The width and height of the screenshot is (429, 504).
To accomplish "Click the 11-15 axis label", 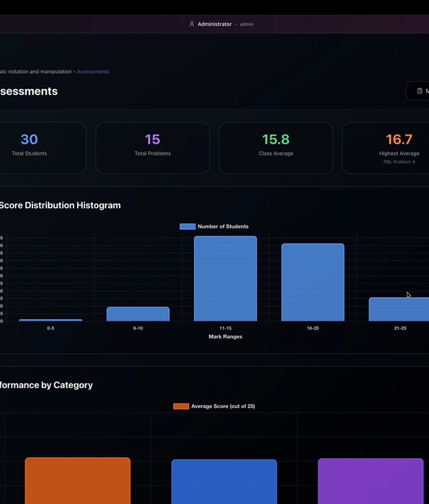I will click(x=225, y=328).
